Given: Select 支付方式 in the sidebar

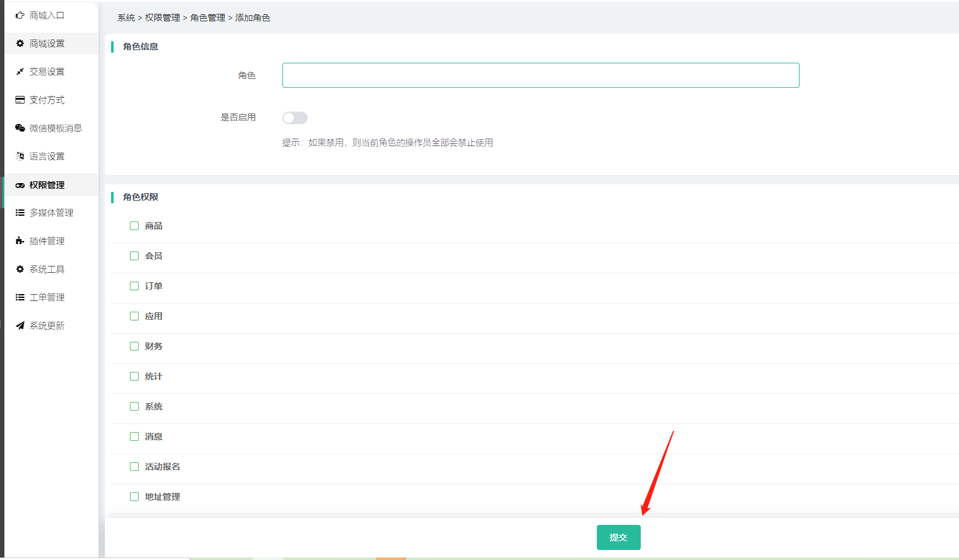Looking at the screenshot, I should (x=51, y=100).
